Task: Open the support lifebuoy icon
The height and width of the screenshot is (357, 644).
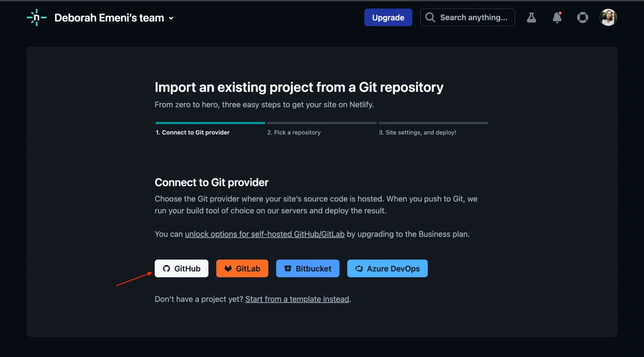Action: tap(582, 18)
